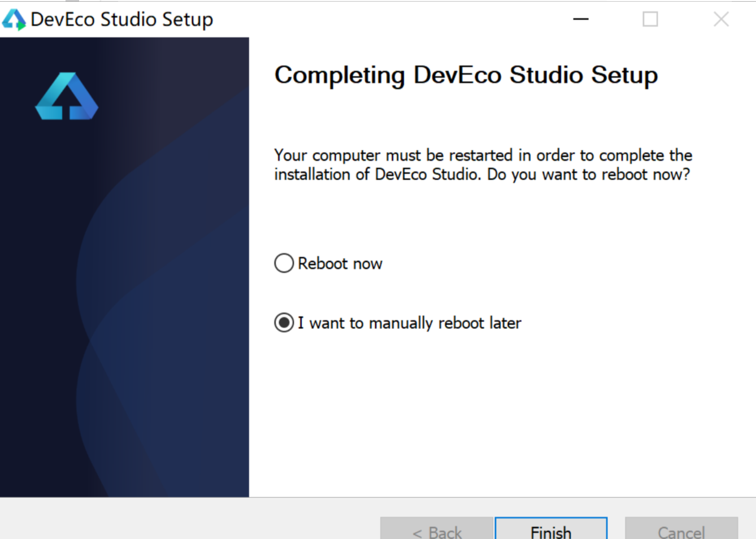Viewport: 756px width, 539px height.
Task: Click the "Reboot now" option label
Action: [340, 264]
